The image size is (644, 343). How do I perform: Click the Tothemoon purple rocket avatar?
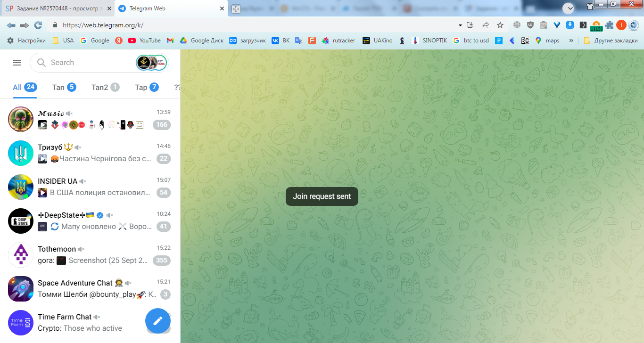tap(21, 254)
